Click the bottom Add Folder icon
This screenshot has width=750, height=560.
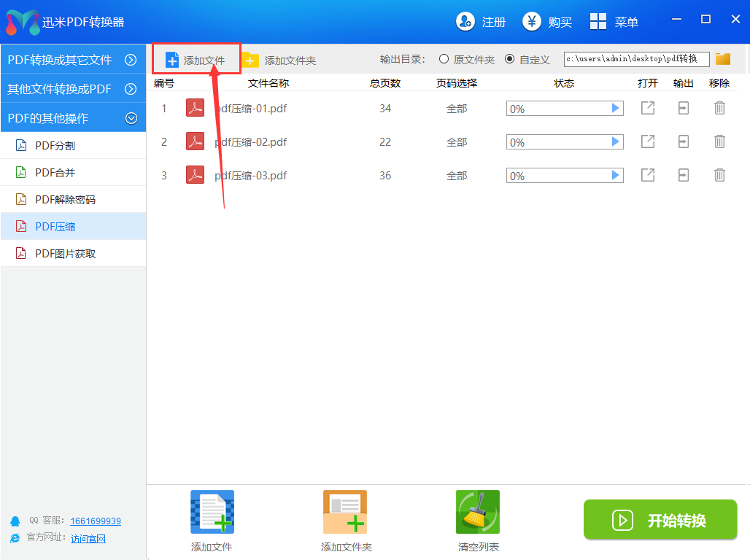click(345, 512)
